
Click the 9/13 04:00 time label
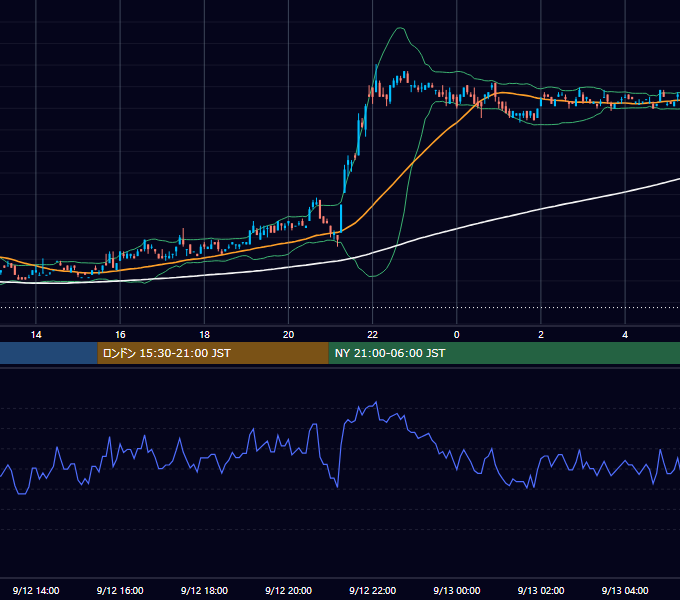[625, 590]
